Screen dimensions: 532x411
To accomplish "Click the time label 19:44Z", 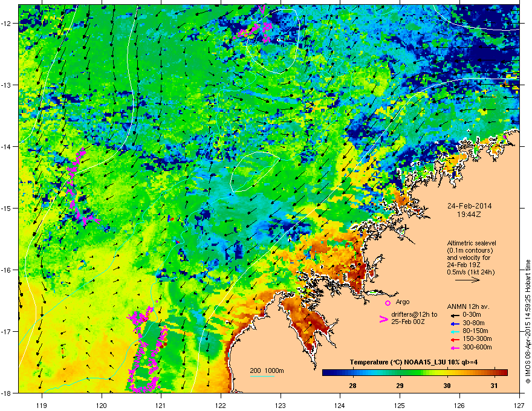I will 469,215.
